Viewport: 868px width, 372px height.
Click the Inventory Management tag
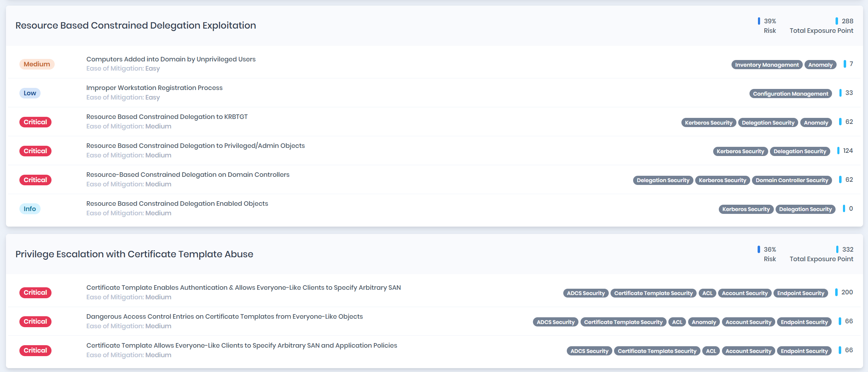pyautogui.click(x=766, y=65)
